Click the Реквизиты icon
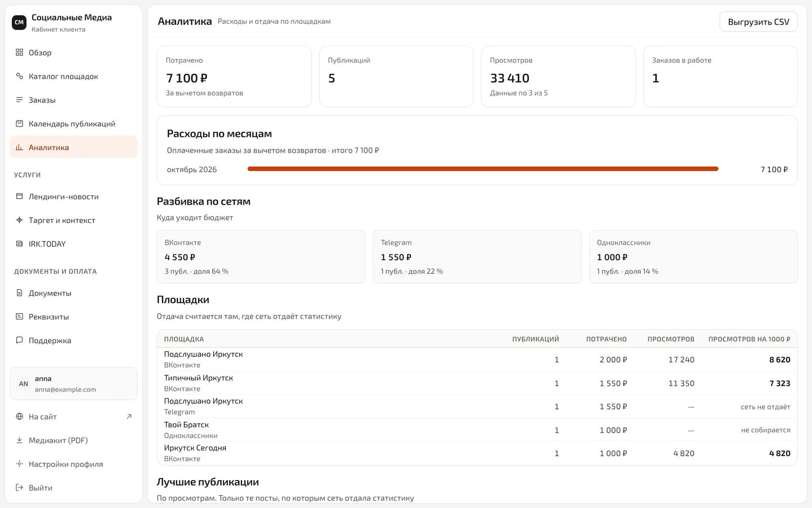Image resolution: width=812 pixels, height=508 pixels. [x=19, y=316]
